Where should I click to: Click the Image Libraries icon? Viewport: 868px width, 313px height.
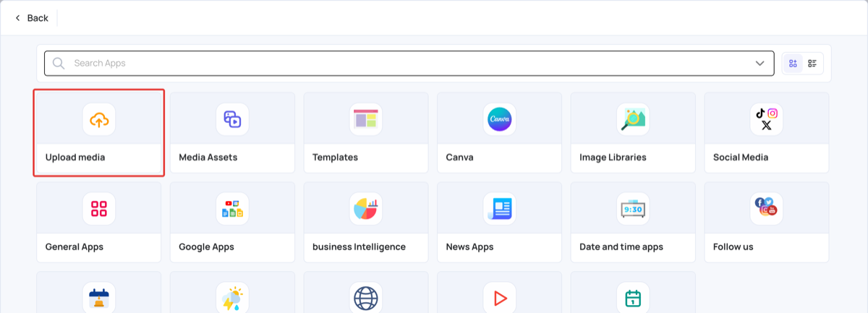633,119
